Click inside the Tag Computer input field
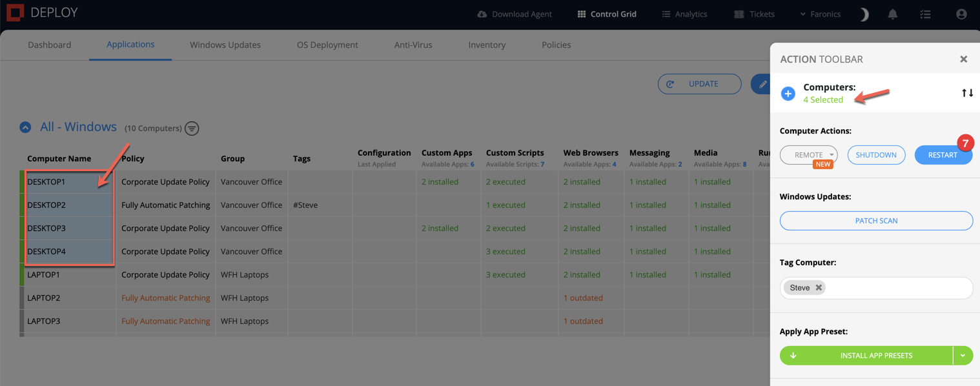 coord(876,288)
